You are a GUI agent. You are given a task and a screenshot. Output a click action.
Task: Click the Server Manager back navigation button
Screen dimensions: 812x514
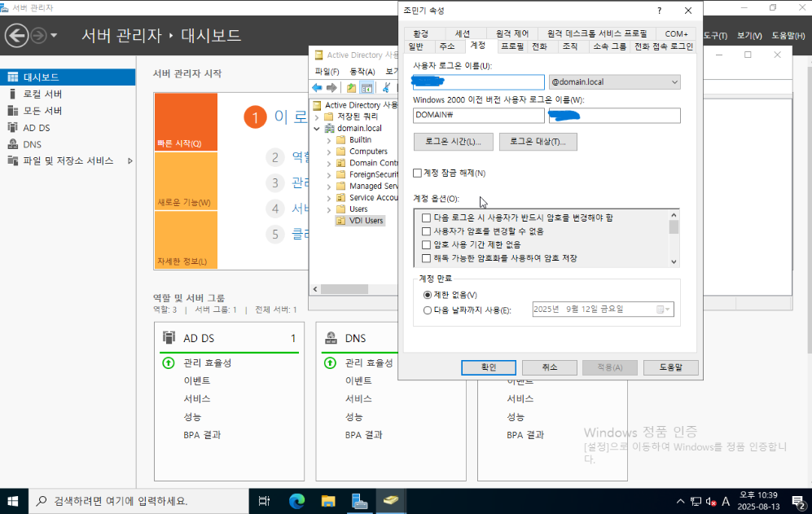(17, 35)
